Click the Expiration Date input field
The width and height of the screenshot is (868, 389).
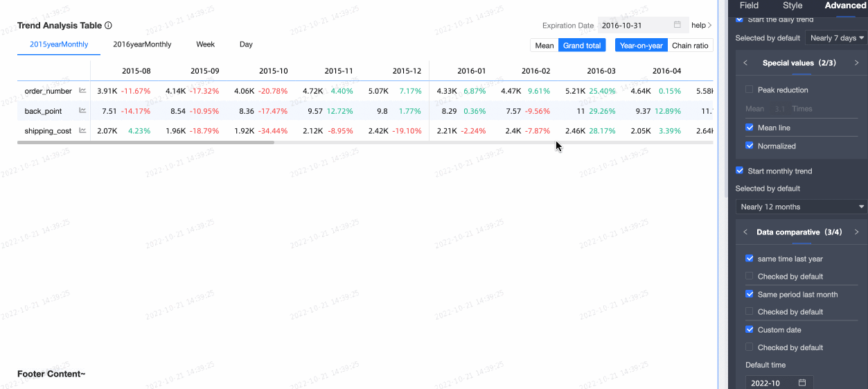pos(635,26)
